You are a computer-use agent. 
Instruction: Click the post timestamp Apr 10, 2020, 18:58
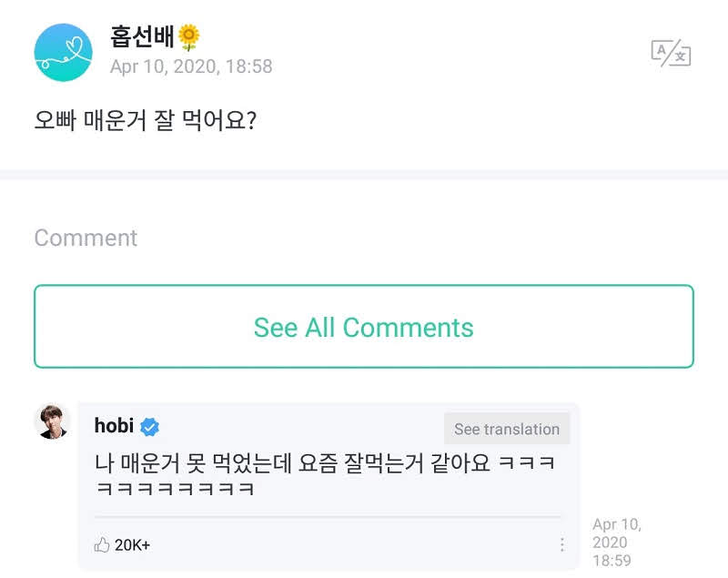[x=191, y=66]
